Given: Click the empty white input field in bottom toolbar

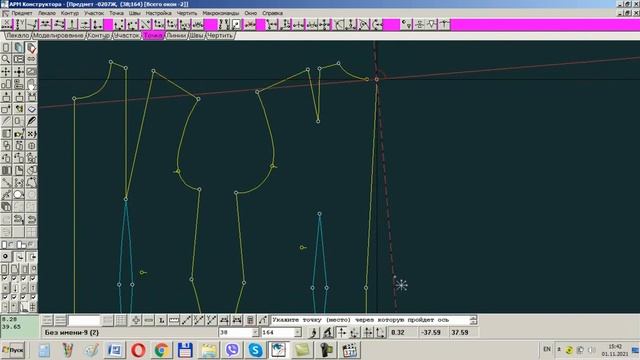Looking at the screenshot, I should [84, 320].
